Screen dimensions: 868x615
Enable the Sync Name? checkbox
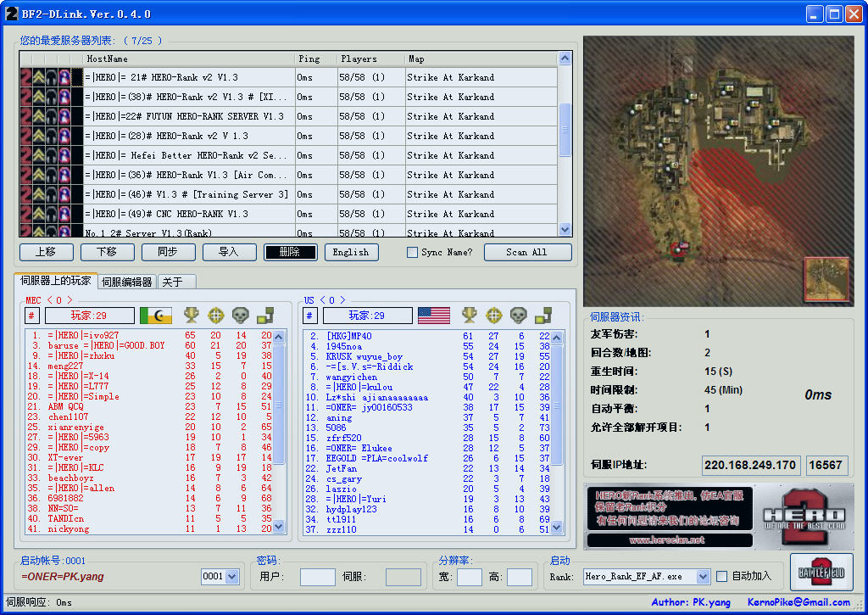(413, 253)
